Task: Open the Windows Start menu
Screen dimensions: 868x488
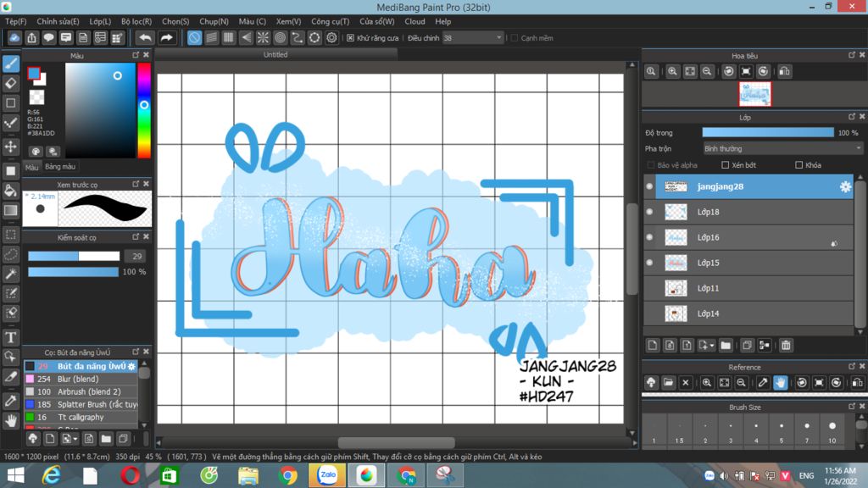Action: tap(16, 475)
